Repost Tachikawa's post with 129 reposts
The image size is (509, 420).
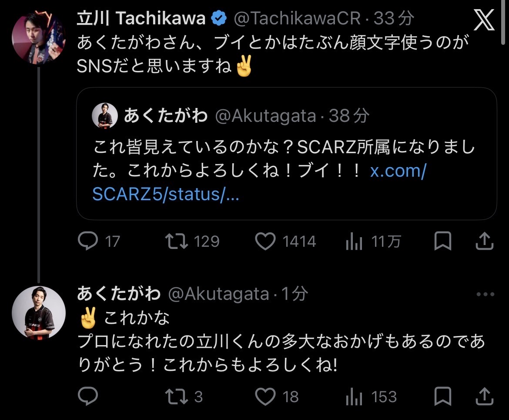[177, 242]
